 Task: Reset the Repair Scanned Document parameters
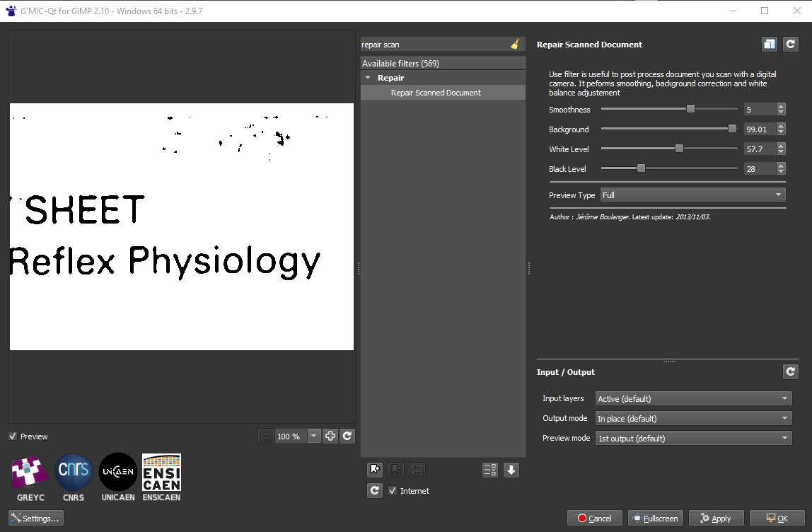click(791, 44)
